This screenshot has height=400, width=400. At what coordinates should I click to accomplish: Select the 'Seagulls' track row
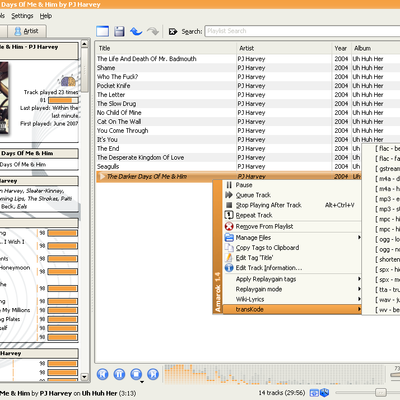[229, 167]
